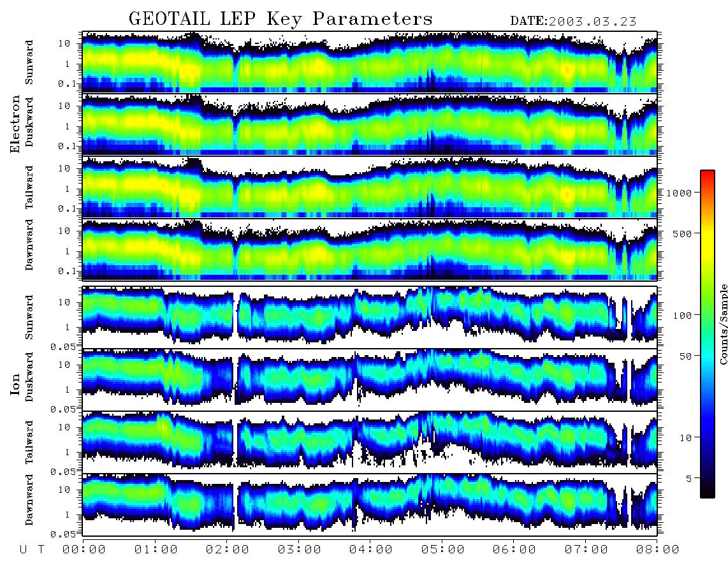728x561 pixels.
Task: Click the vertical rainbow color scale bar
Action: (708, 335)
